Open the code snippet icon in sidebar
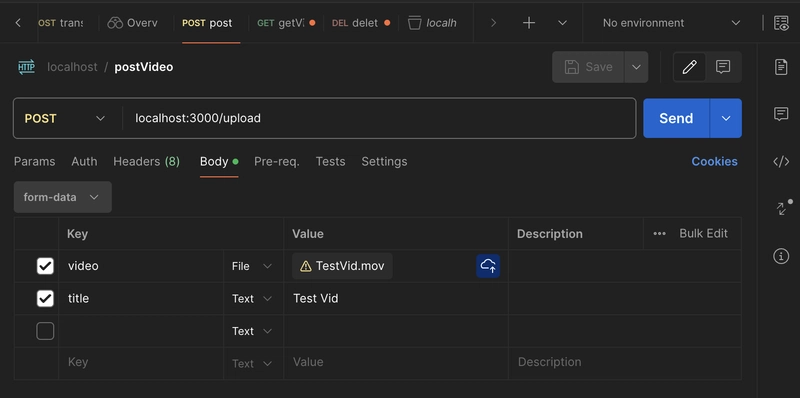This screenshot has width=800, height=398. point(781,162)
